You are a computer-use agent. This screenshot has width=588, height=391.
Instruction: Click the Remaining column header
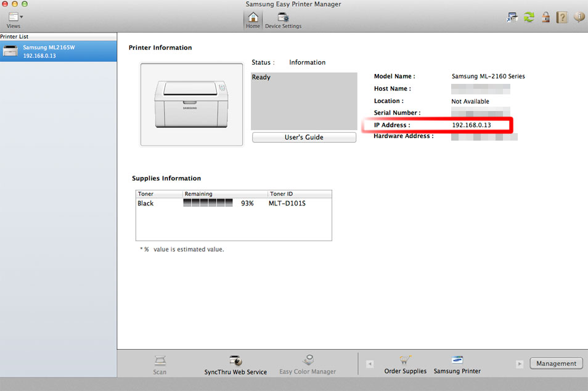pos(225,194)
